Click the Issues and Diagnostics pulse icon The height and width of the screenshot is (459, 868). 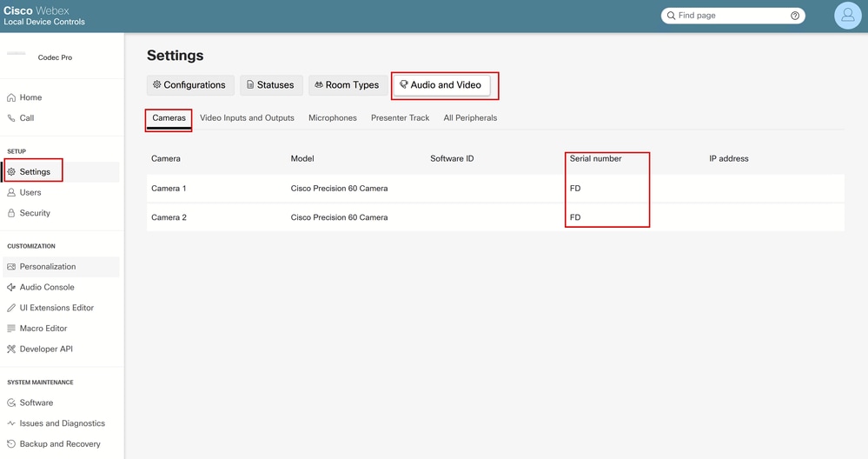point(11,423)
